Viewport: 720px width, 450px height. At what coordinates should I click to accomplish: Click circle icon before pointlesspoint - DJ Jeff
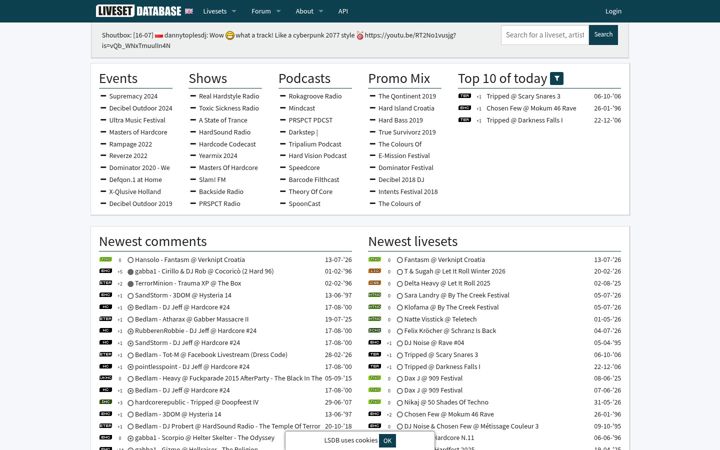[x=130, y=367]
